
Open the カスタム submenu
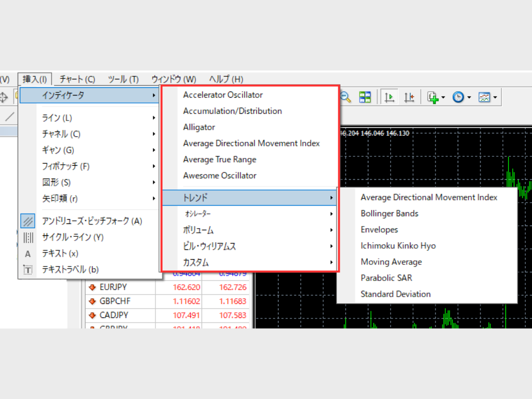250,262
